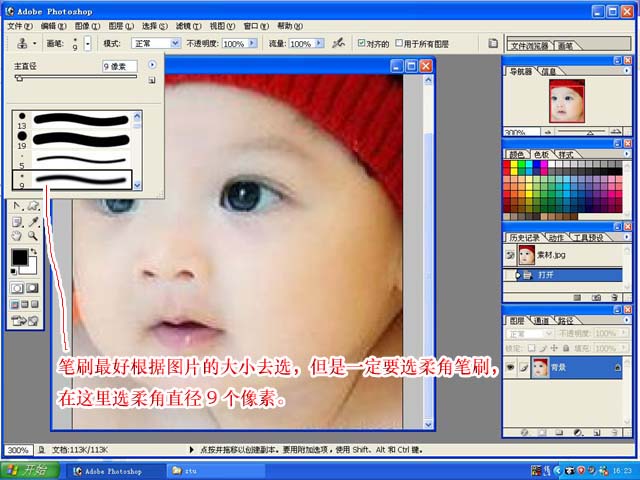Swap foreground and background colors

34,251
